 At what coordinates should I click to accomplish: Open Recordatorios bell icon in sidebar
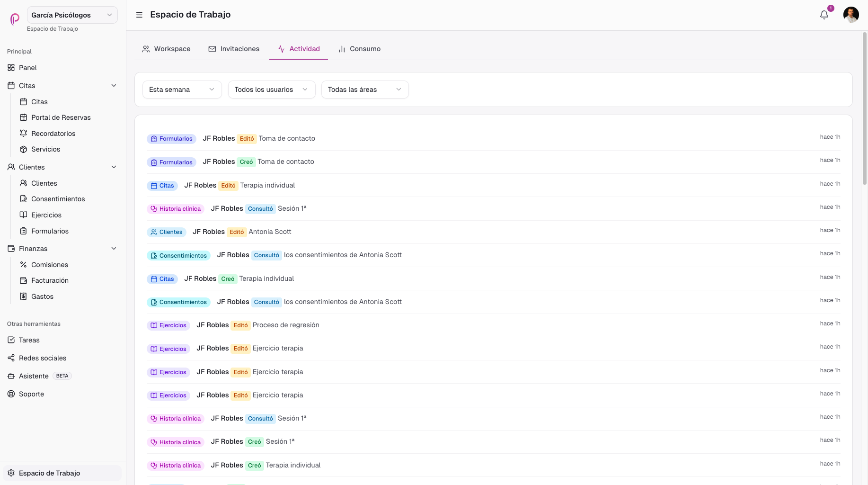pyautogui.click(x=23, y=134)
